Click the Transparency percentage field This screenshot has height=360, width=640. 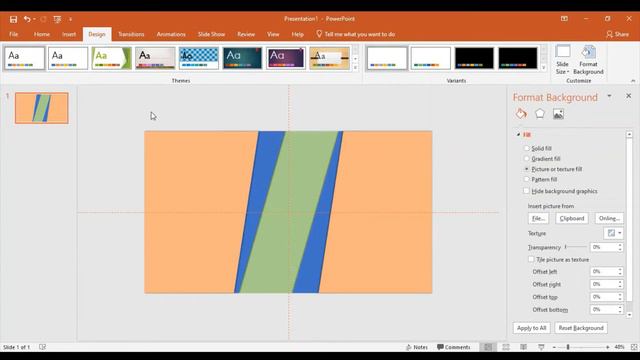pyautogui.click(x=603, y=247)
